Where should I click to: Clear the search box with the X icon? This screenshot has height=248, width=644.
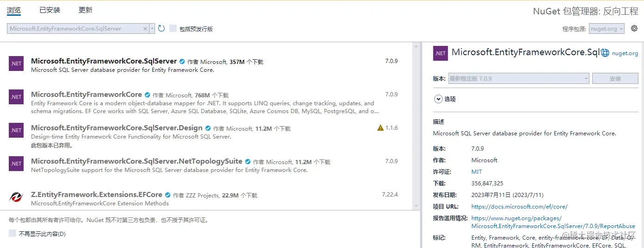(x=145, y=29)
